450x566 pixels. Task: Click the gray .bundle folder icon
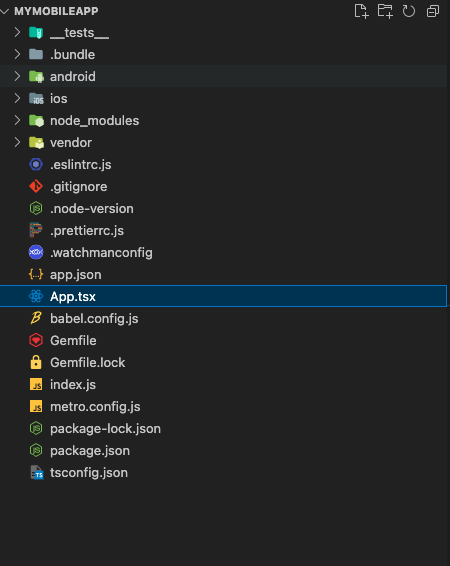(x=36, y=55)
